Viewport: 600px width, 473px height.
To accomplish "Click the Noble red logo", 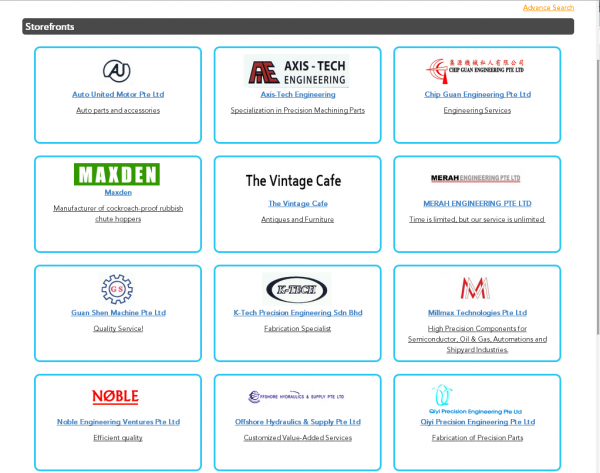I will tap(117, 397).
